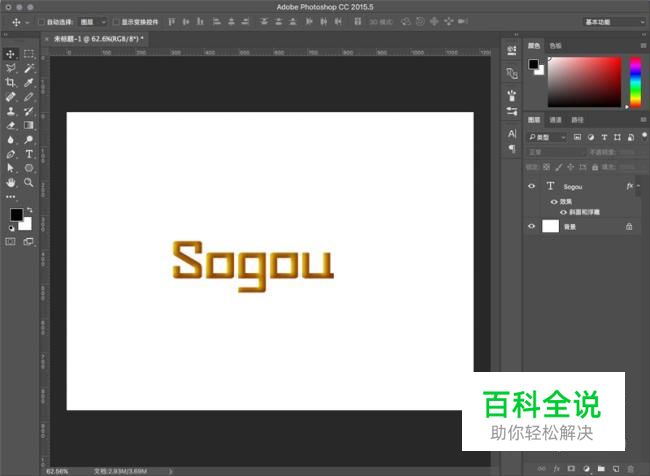Select the Crop tool
This screenshot has width=650, height=476.
pos(10,83)
